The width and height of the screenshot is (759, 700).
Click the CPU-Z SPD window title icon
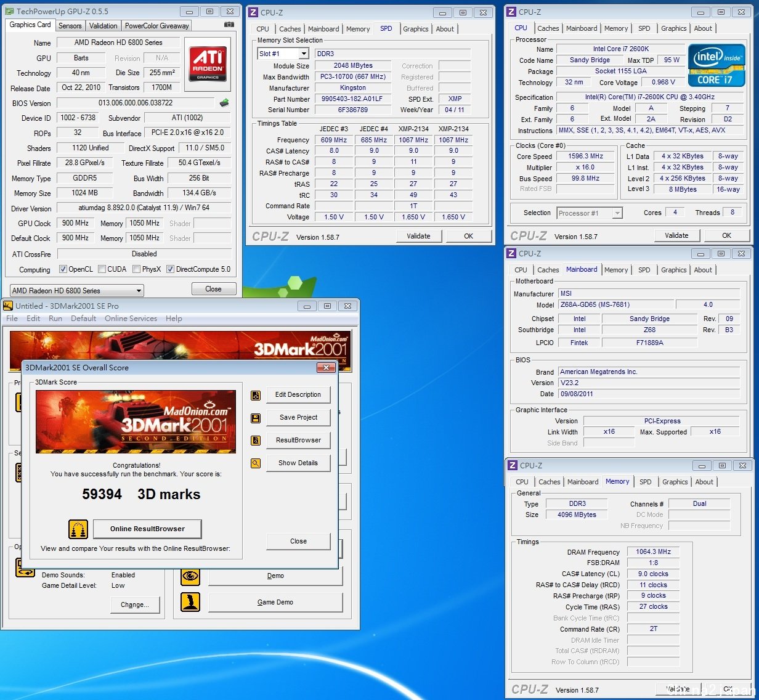coord(253,12)
